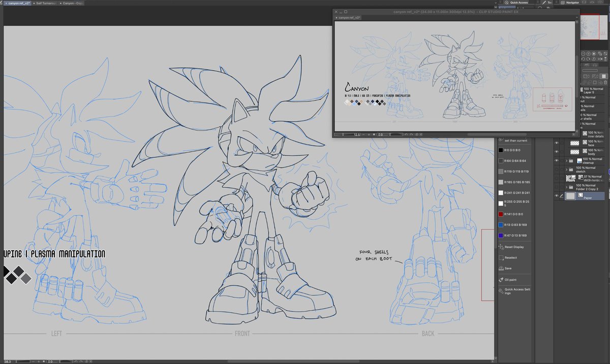Viewport: 610px width, 364px height.
Task: Hide the cleanup folder
Action: point(557,160)
